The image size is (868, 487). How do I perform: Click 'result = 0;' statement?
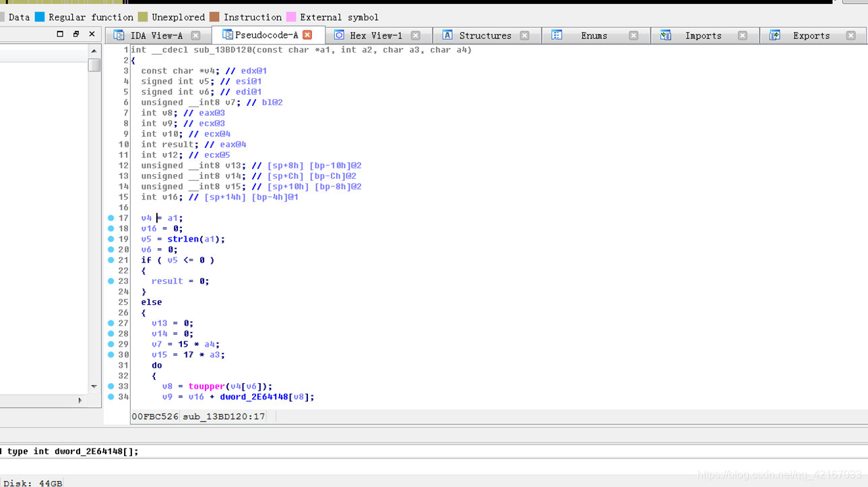tap(180, 281)
